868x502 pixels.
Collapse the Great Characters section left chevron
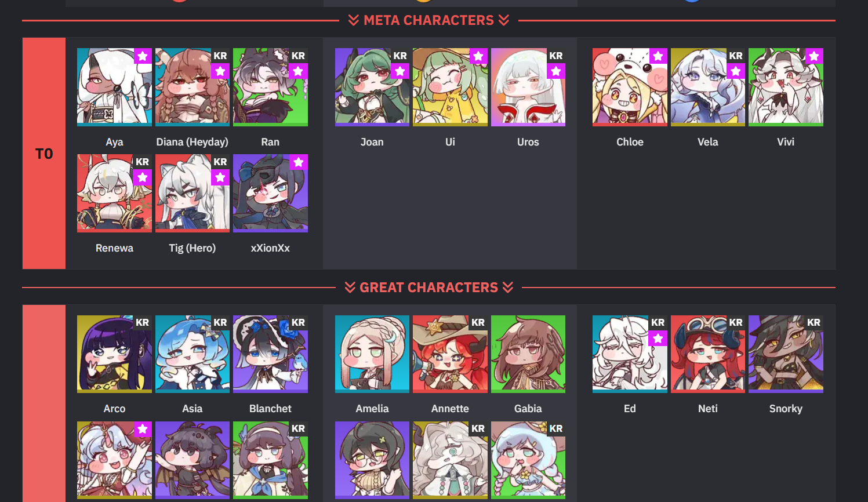[350, 288]
